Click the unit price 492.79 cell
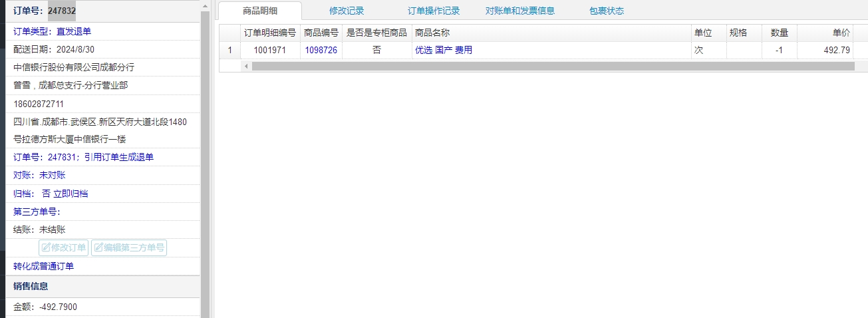 click(x=825, y=50)
